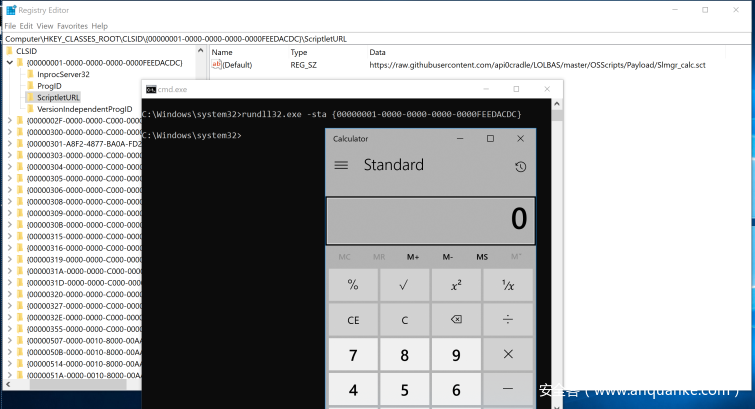Click the 4 key in Calculator
The image size is (755, 409).
[353, 389]
